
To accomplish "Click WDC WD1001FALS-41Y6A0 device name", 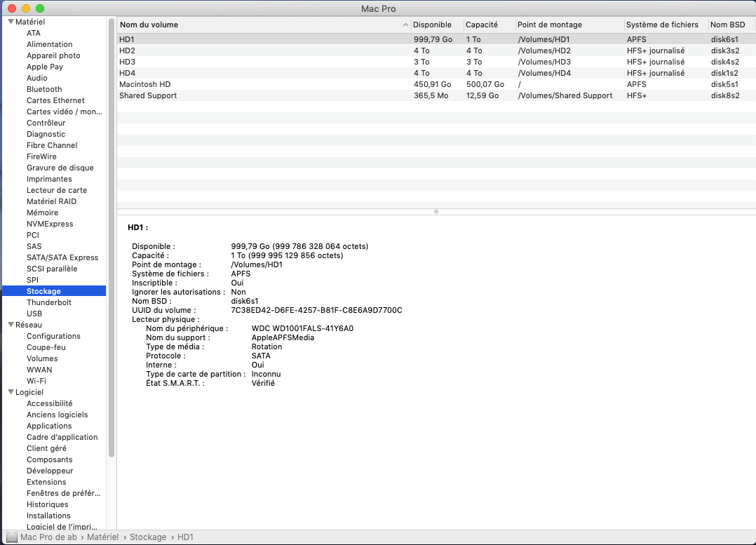I will pos(302,328).
